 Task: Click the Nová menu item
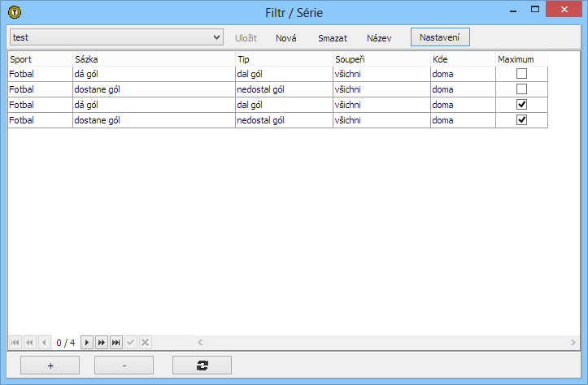click(286, 38)
